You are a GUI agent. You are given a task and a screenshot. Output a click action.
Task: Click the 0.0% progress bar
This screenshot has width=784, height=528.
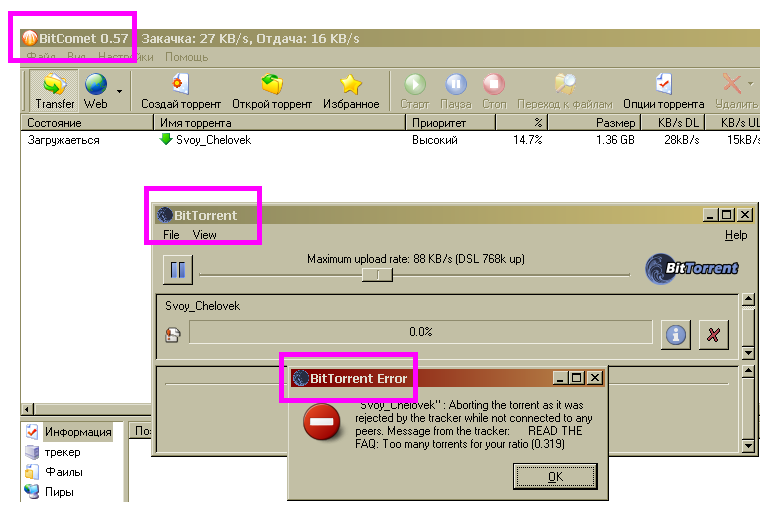(x=420, y=332)
